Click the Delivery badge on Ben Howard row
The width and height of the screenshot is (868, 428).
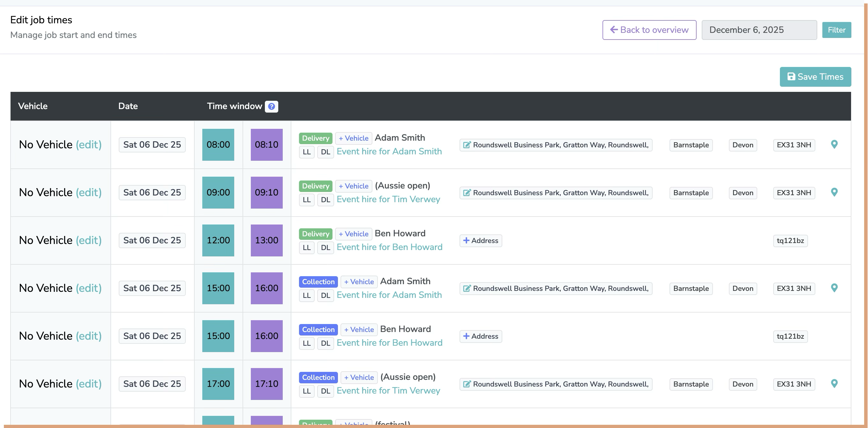315,234
